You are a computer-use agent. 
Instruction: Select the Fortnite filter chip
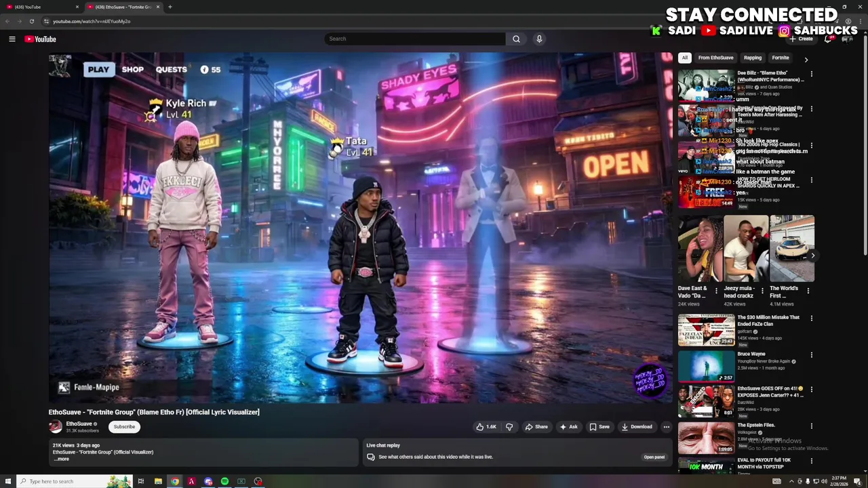click(x=781, y=58)
